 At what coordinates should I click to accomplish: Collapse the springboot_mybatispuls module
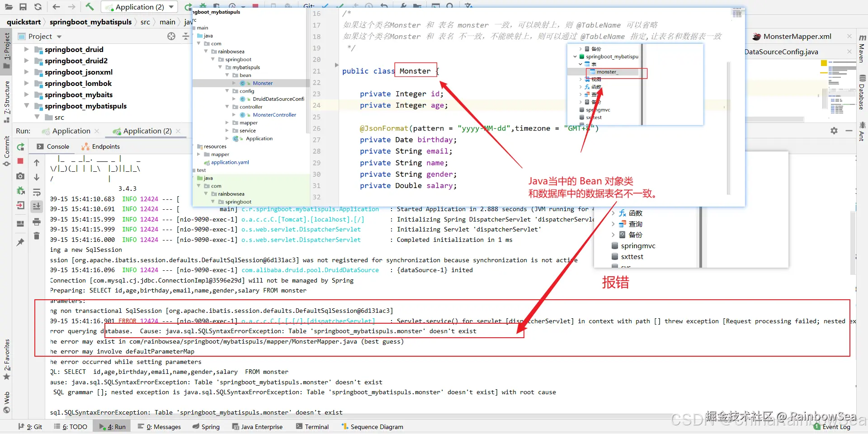[26, 106]
